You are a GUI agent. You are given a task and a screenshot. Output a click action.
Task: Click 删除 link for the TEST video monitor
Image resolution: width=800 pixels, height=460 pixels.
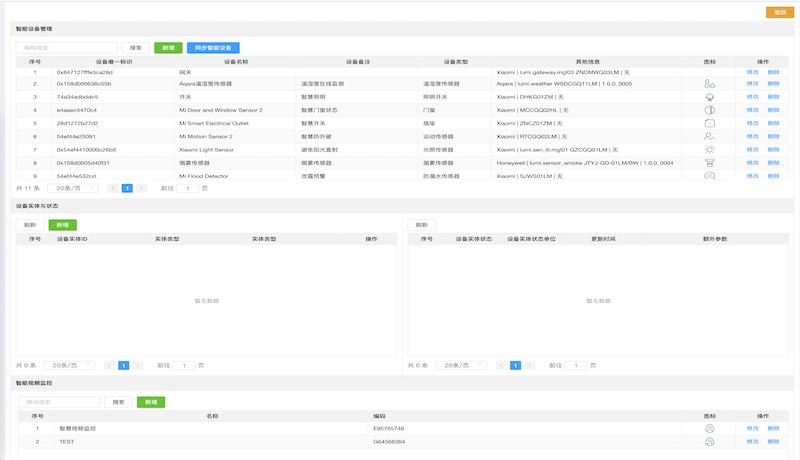tap(773, 441)
